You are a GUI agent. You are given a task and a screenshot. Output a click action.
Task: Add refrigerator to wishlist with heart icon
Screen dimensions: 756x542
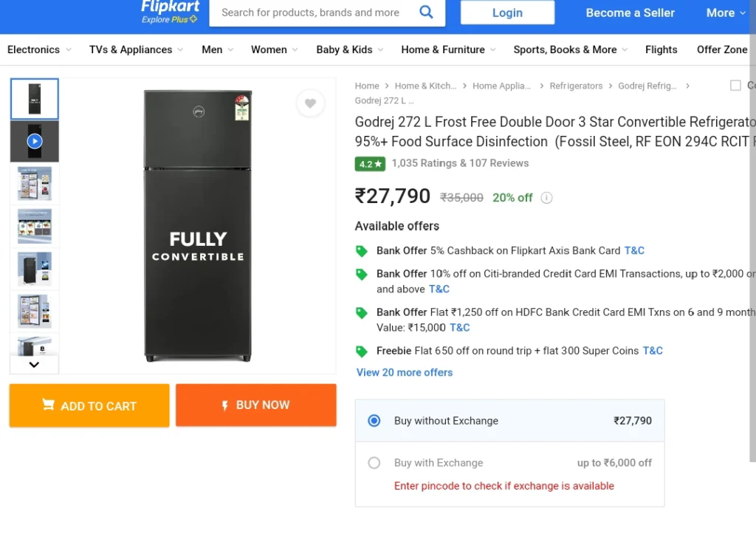click(310, 103)
